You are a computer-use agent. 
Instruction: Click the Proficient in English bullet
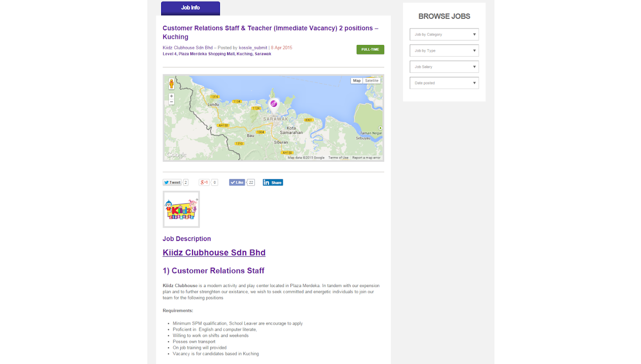215,329
